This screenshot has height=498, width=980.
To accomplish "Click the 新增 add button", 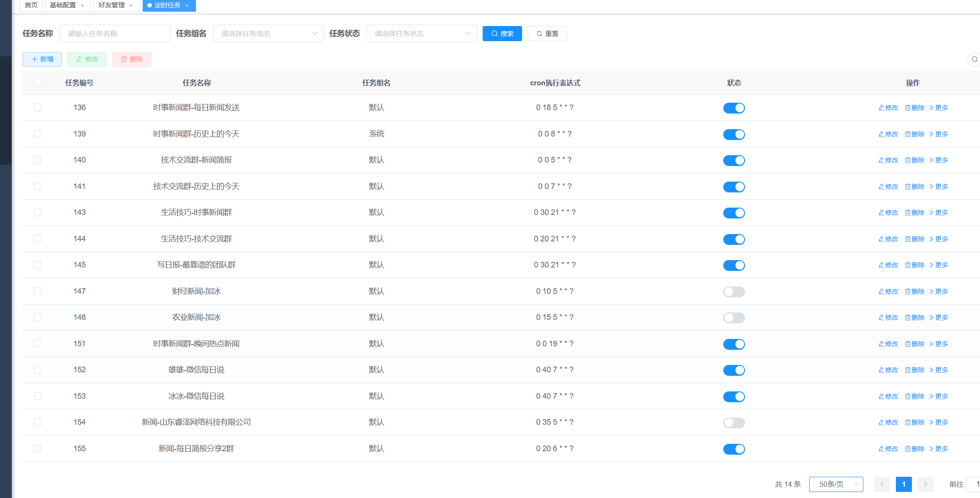I will click(x=42, y=59).
